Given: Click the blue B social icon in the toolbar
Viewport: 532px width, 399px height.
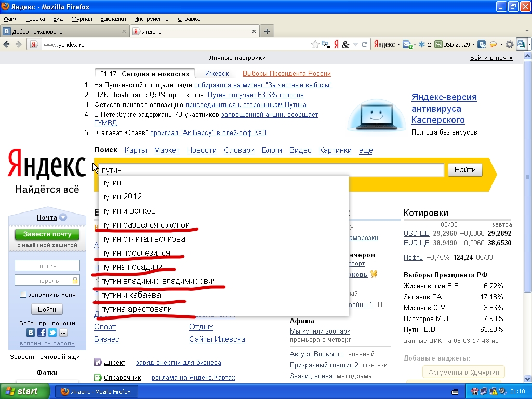Looking at the screenshot, I should [x=482, y=45].
